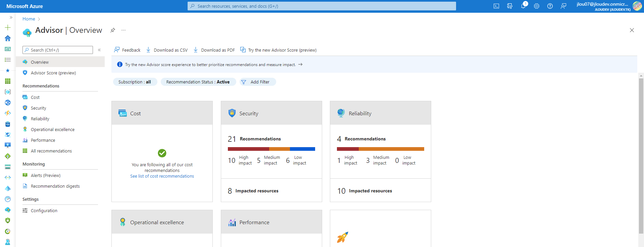The height and width of the screenshot is (247, 644).
Task: Open the Resource groups icon in the left rail
Action: [x=8, y=92]
